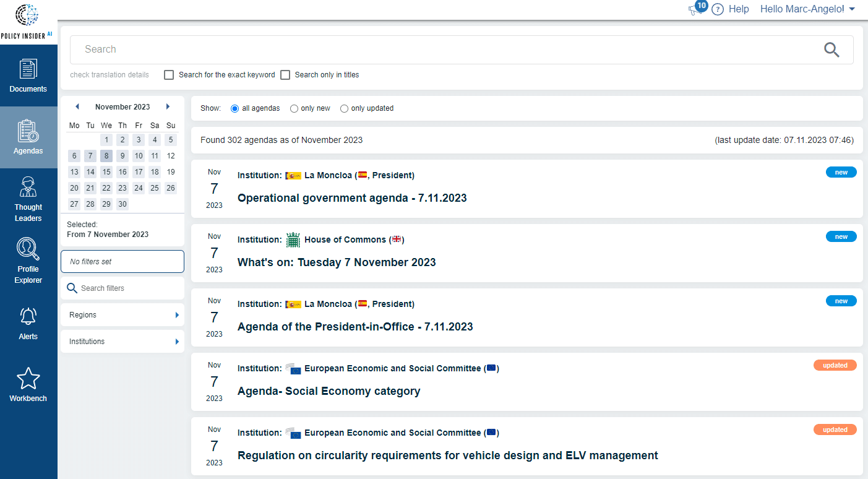Image resolution: width=868 pixels, height=479 pixels.
Task: Enable 'Search only in titles'
Action: 285,75
